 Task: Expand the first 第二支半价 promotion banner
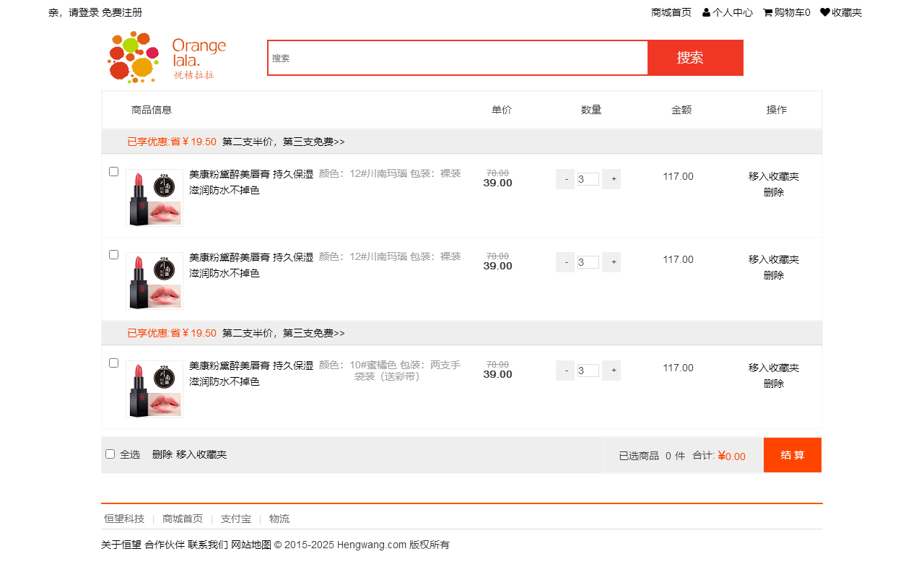point(283,142)
